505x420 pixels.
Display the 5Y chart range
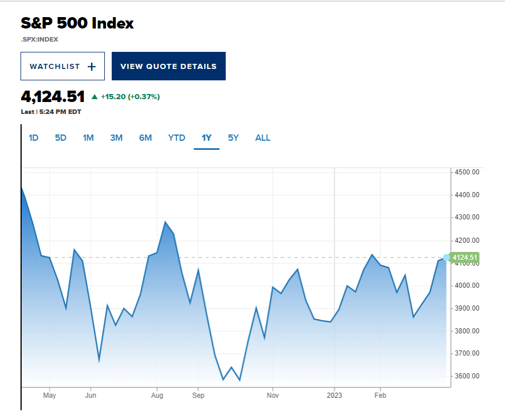tap(233, 138)
